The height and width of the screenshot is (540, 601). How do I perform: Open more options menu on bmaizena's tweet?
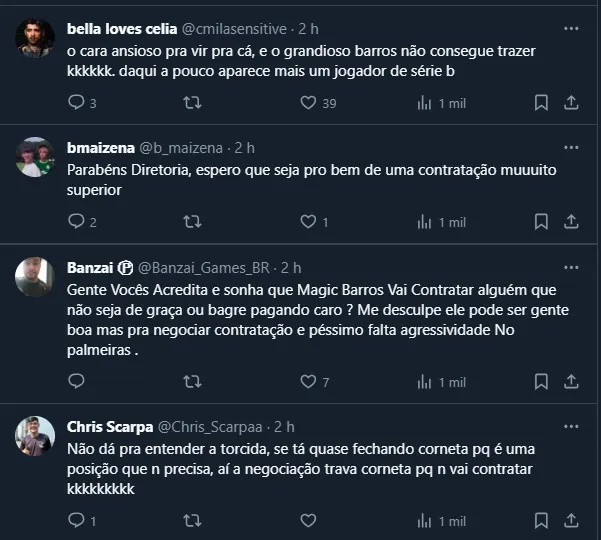[571, 148]
